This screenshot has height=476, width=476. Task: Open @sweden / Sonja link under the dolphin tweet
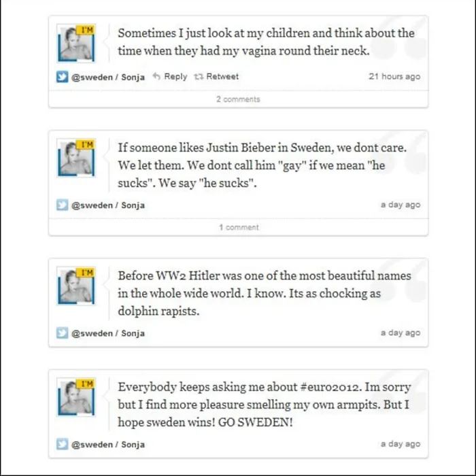pos(108,333)
